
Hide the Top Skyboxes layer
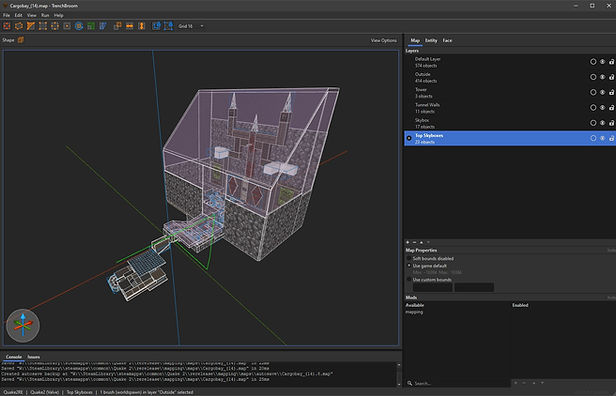pos(603,138)
